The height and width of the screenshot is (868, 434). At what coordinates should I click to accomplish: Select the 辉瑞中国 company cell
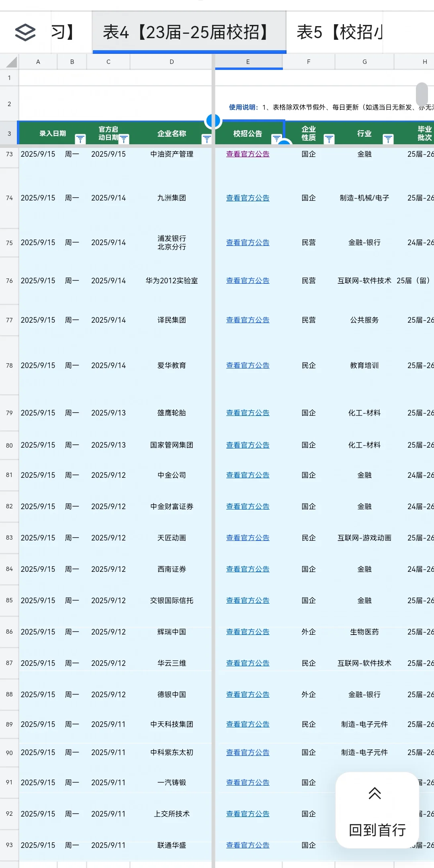[x=172, y=632]
